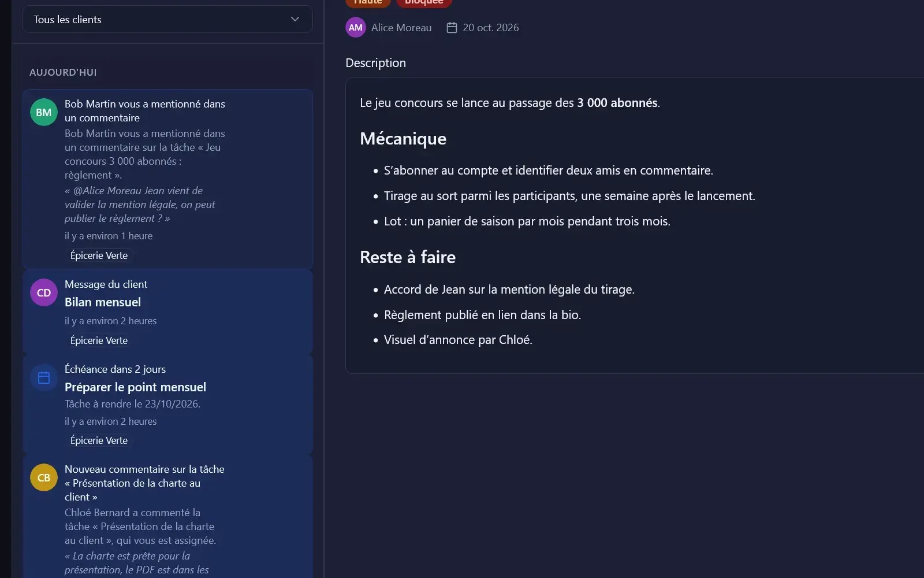
Task: Click Chloé Bernard's CB avatar
Action: click(44, 477)
